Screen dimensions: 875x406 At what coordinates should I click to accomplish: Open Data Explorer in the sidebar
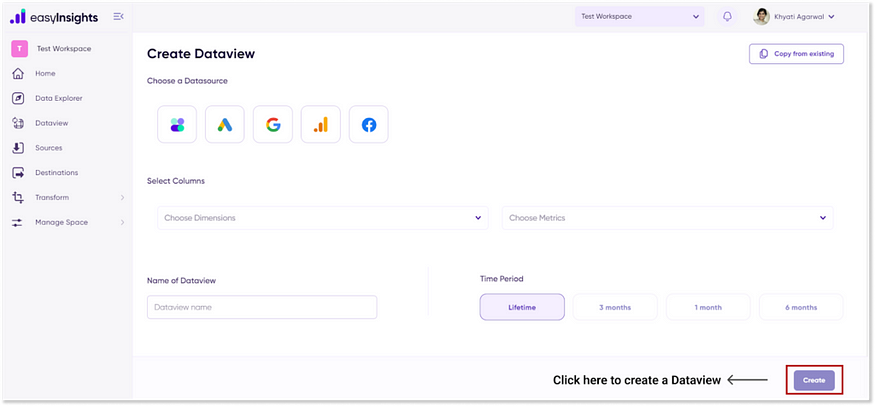click(58, 98)
